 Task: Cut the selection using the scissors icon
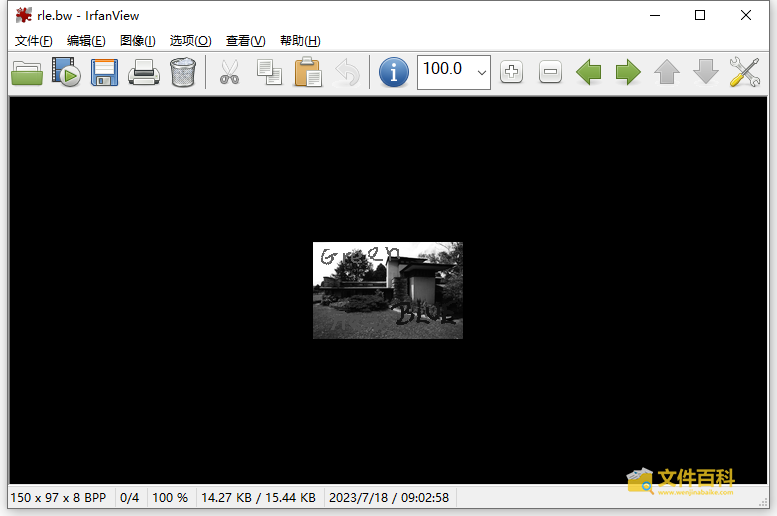pos(229,73)
